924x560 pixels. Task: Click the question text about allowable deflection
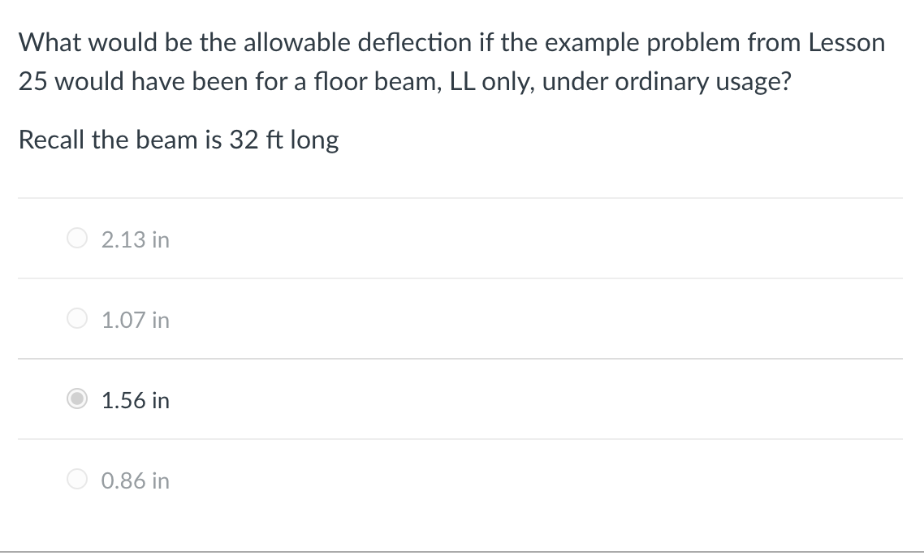pyautogui.click(x=451, y=62)
